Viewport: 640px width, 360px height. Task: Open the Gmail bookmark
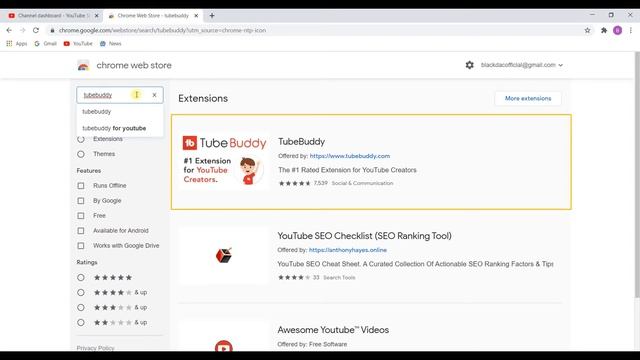coord(46,44)
